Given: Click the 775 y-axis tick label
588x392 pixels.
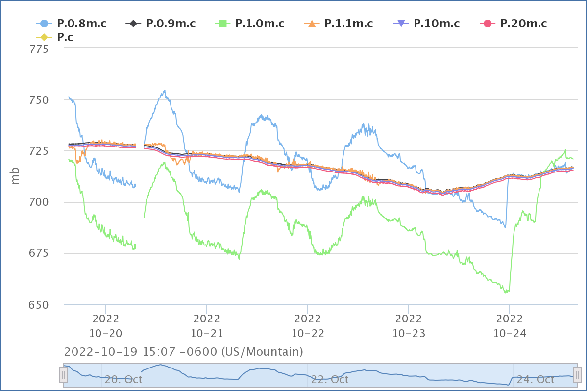Looking at the screenshot, I should [39, 49].
